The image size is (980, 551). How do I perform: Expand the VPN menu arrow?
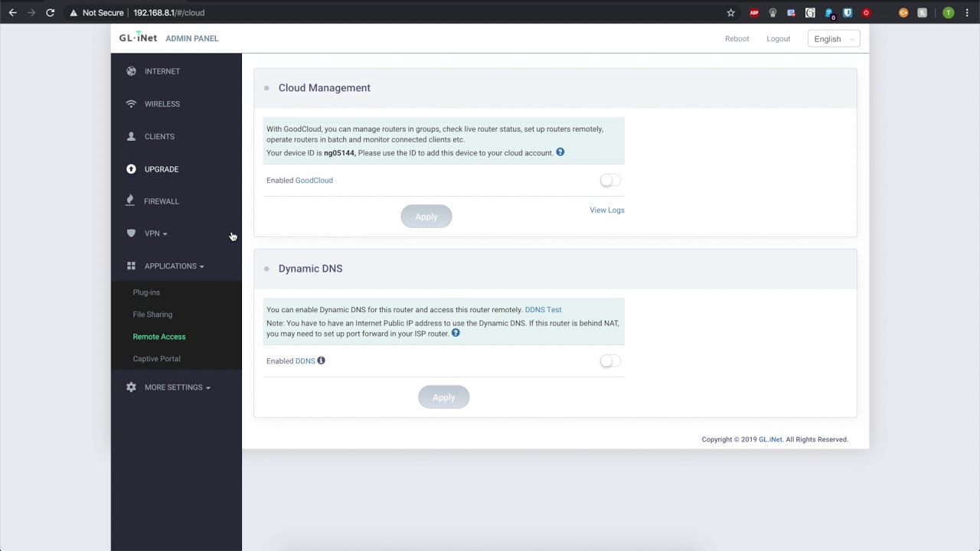tap(165, 234)
